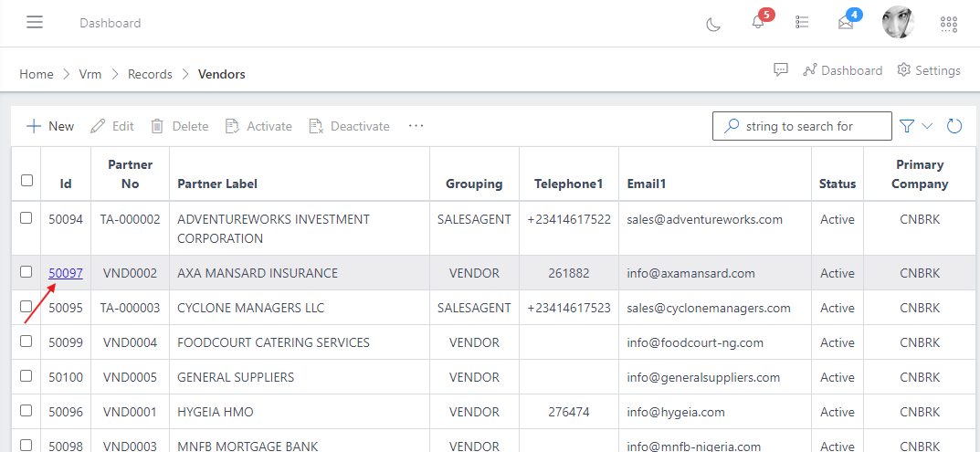The height and width of the screenshot is (452, 980).
Task: Open the Settings gear link
Action: [x=929, y=70]
